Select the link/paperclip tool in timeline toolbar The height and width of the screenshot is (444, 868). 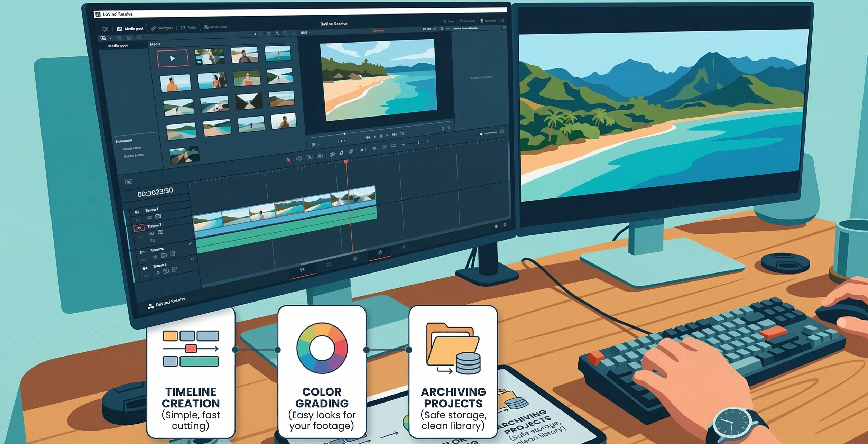pos(351,152)
